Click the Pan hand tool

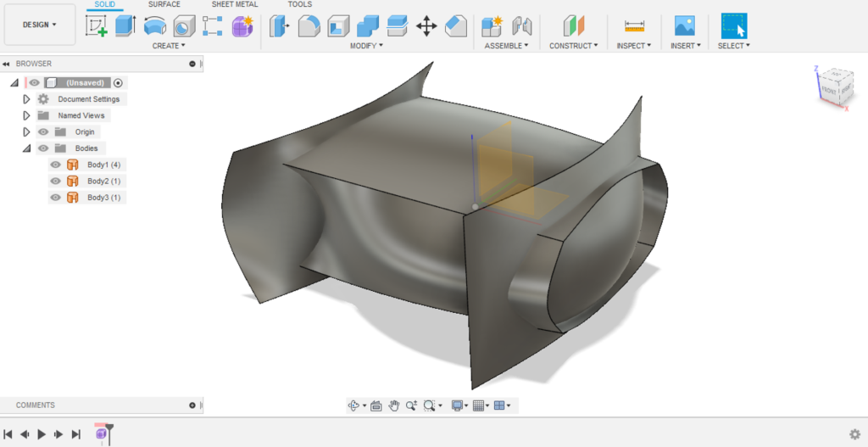(x=394, y=405)
